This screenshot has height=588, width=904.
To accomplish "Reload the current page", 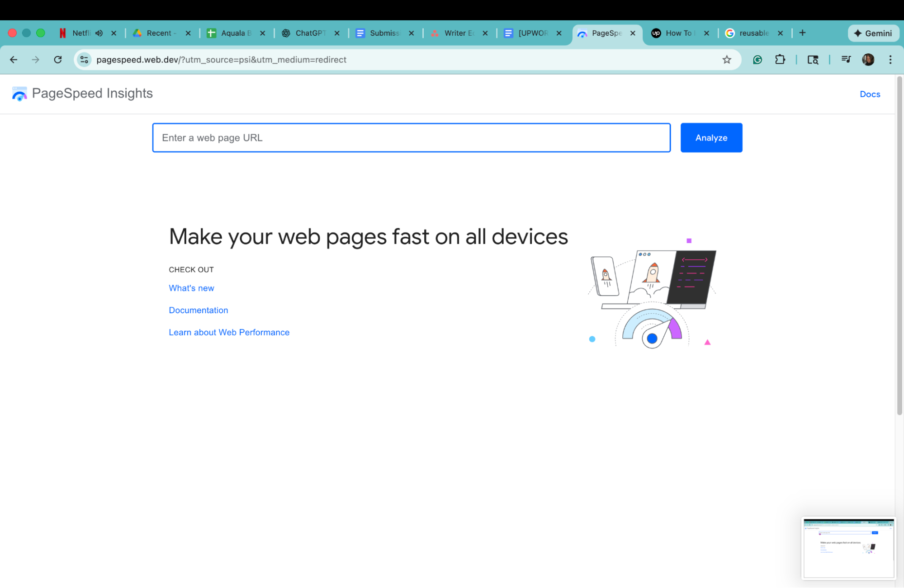I will coord(58,60).
